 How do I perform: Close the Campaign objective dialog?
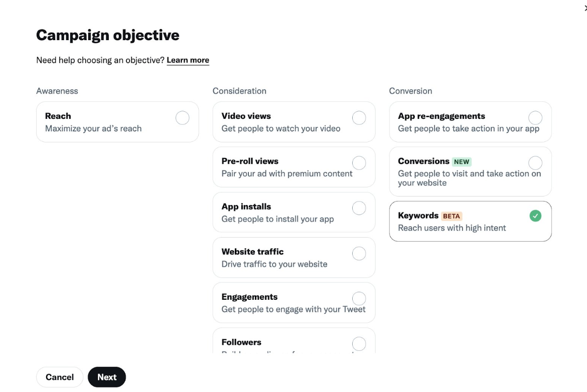585,8
